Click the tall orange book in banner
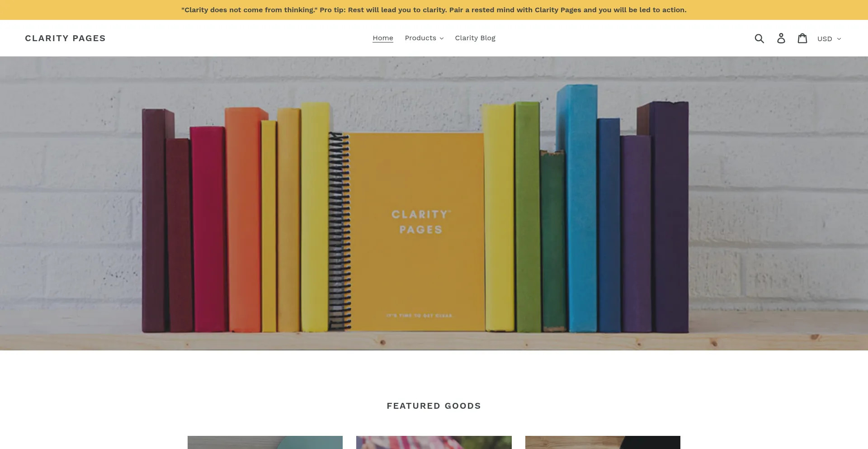Image resolution: width=868 pixels, height=449 pixels. coord(244,220)
